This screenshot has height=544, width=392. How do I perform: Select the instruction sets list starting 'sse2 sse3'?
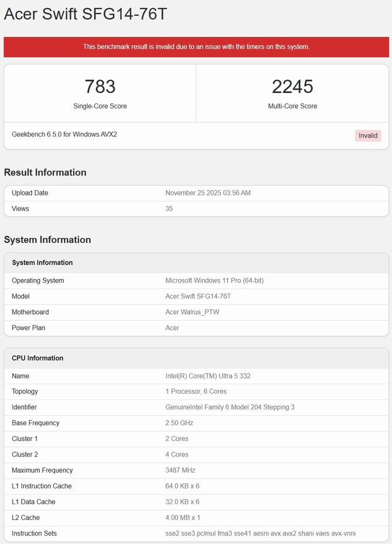pos(260,533)
